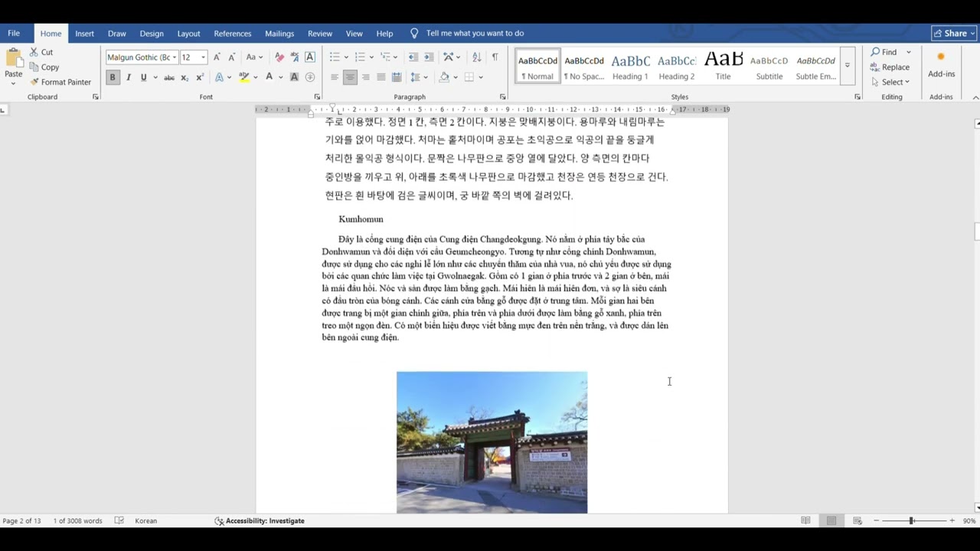Image resolution: width=980 pixels, height=551 pixels.
Task: Apply the text highlight color
Action: point(243,77)
